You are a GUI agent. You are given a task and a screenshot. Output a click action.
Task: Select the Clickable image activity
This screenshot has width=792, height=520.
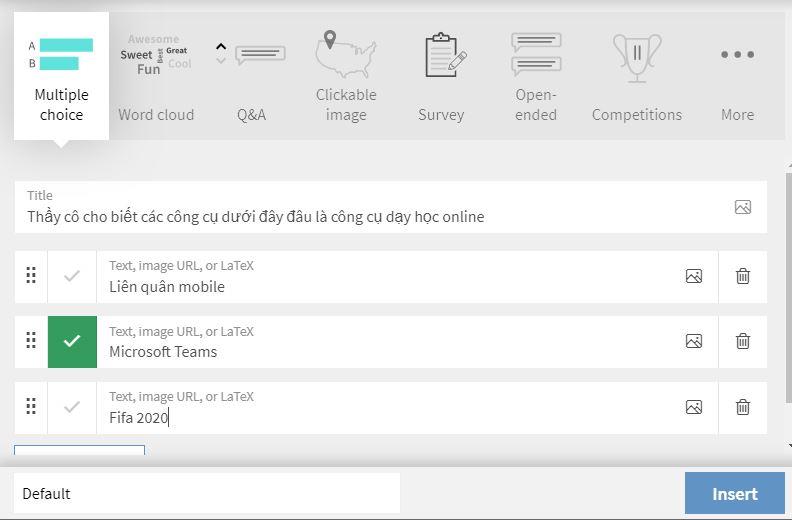346,76
